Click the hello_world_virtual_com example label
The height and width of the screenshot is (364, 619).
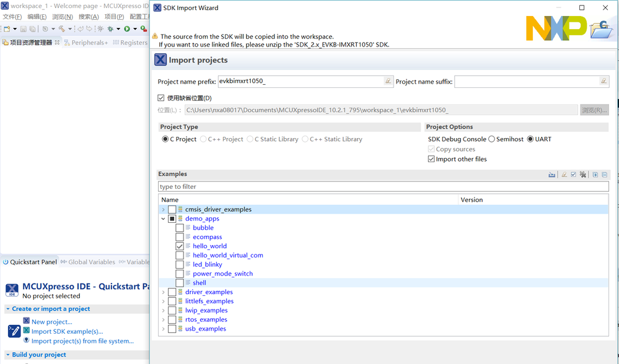pos(228,255)
